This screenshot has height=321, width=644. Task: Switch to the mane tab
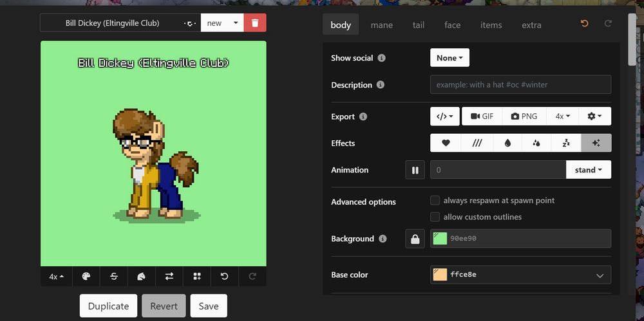pos(381,24)
